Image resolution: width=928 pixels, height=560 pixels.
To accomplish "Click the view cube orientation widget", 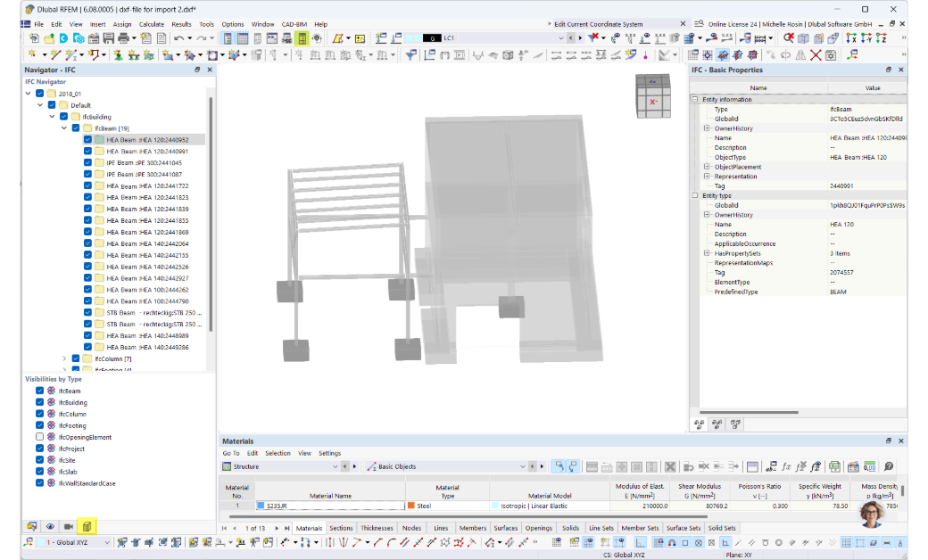I will 653,95.
